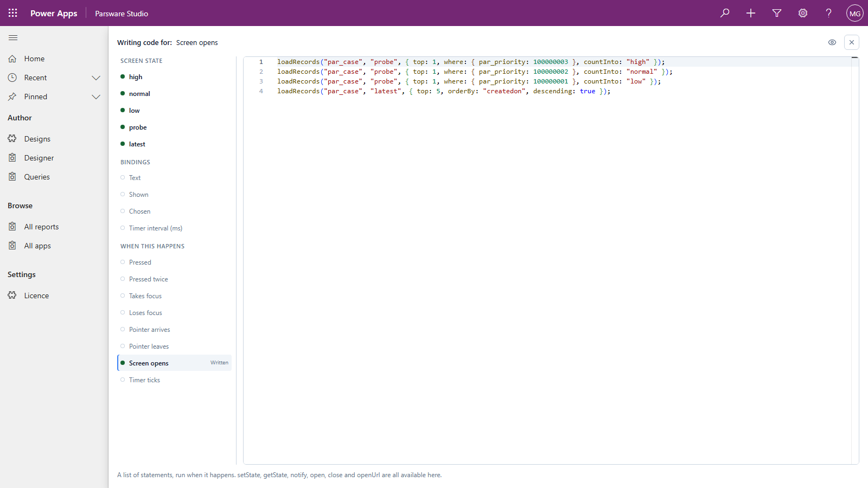Expand the Recent chevron
868x488 pixels.
click(96, 78)
